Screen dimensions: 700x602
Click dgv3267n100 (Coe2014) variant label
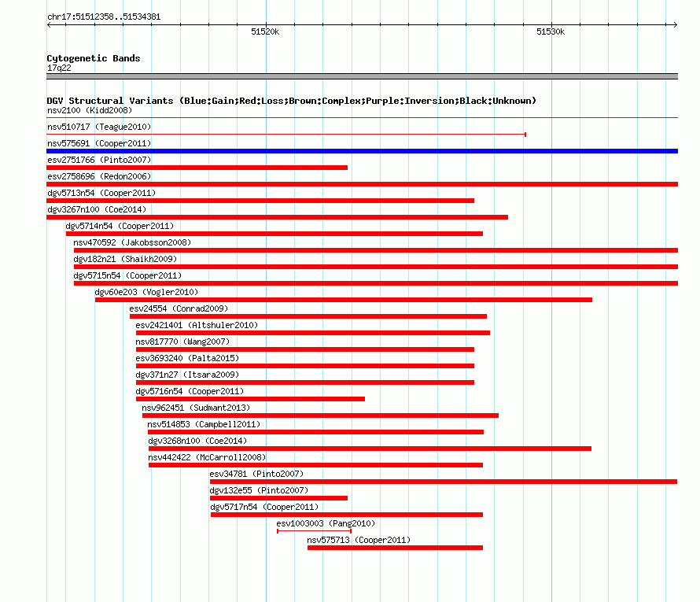(97, 209)
